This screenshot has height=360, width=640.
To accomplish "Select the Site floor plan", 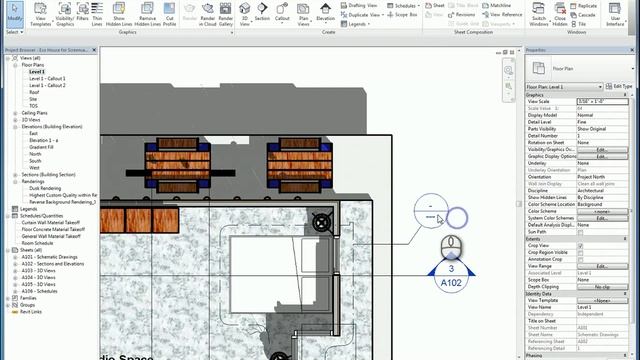I will [x=33, y=99].
